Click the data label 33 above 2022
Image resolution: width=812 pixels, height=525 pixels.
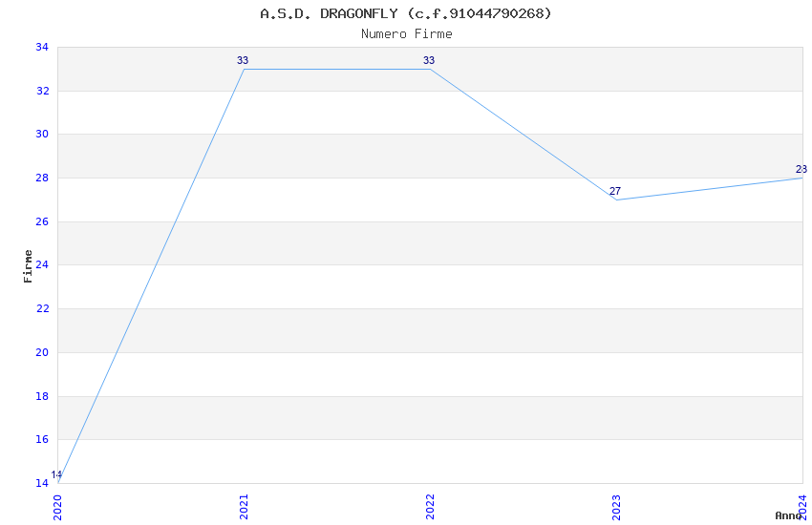429,60
